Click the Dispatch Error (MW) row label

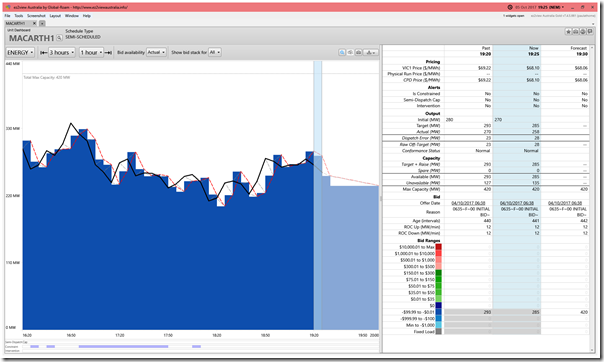pos(421,138)
